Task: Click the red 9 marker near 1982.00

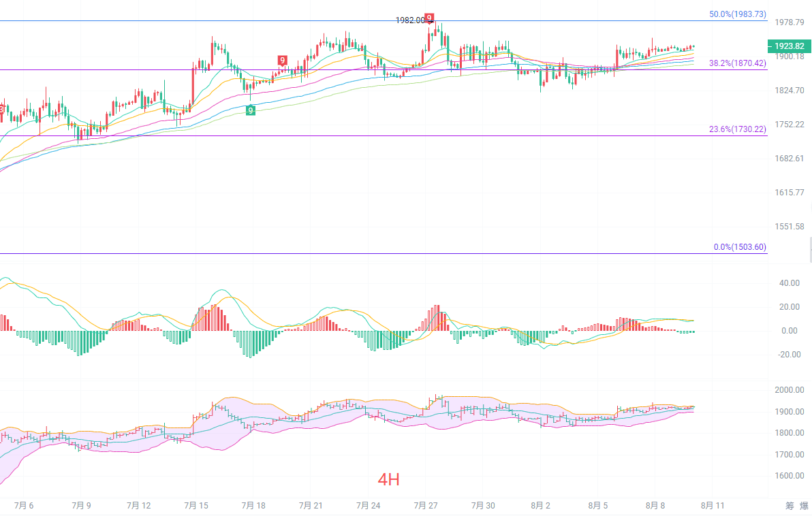Action: [428, 18]
